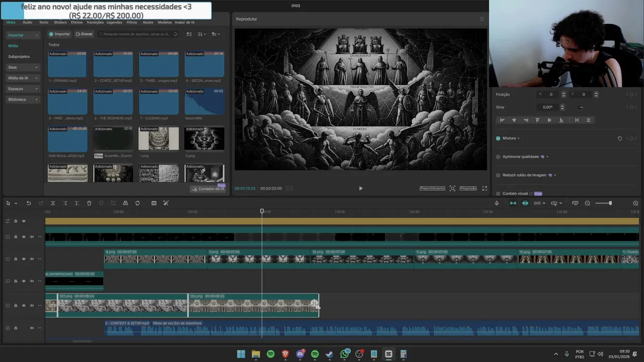
Task: Click the Gravar record button
Action: pos(84,34)
